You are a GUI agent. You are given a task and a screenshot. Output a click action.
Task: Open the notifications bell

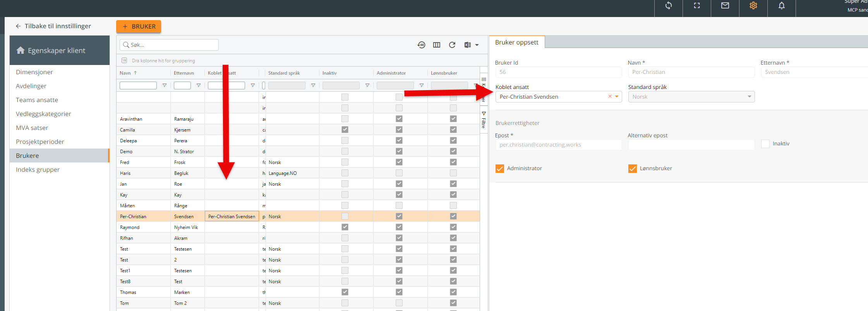pyautogui.click(x=782, y=5)
